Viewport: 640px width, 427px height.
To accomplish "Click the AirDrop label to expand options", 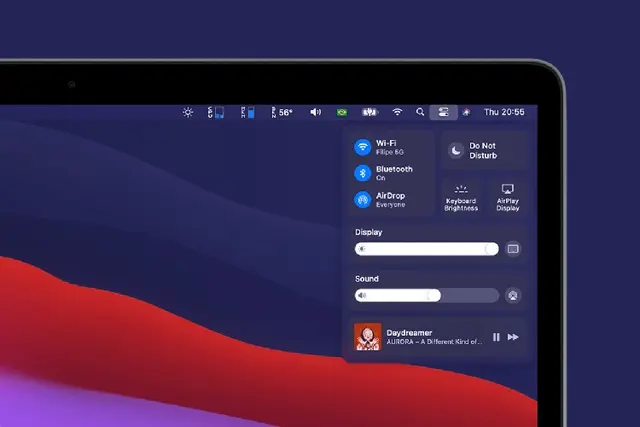I will pyautogui.click(x=391, y=196).
